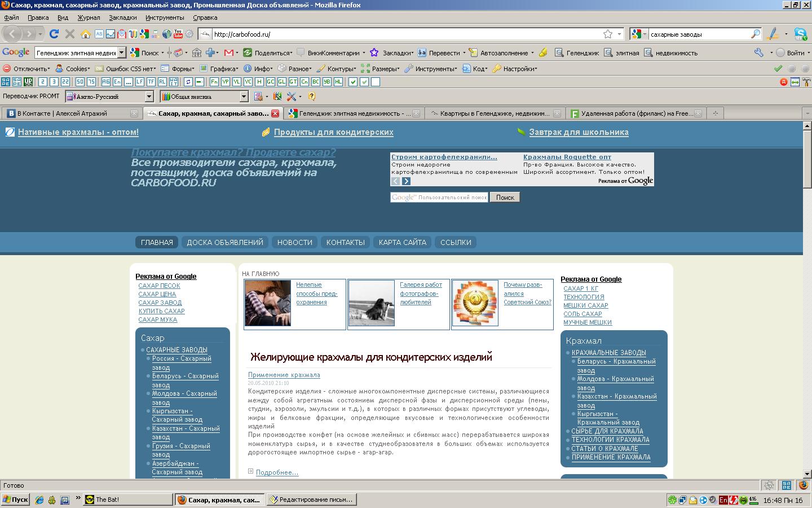Open the Общая лексика dropdown
Screen dimensions: 812x508
tap(244, 97)
